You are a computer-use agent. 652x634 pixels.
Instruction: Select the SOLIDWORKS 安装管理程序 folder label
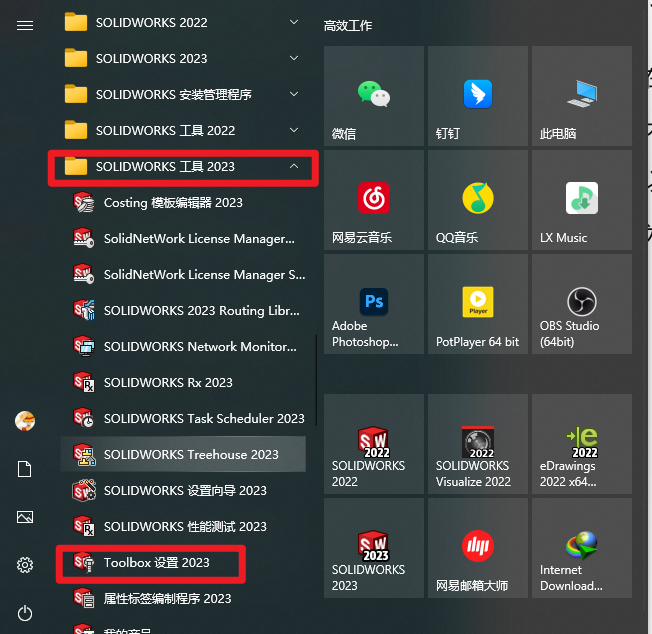(x=174, y=94)
